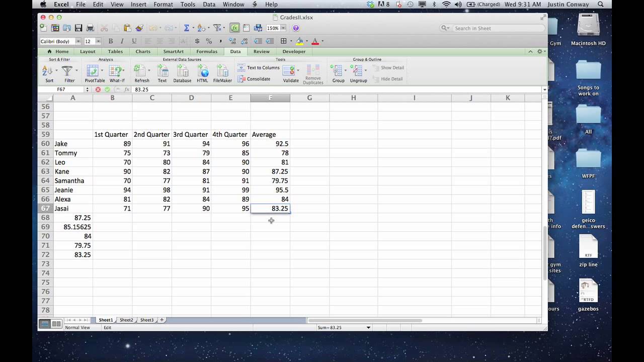Screen dimensions: 644x362
Task: Toggle the formula builder fx button
Action: [234, 28]
